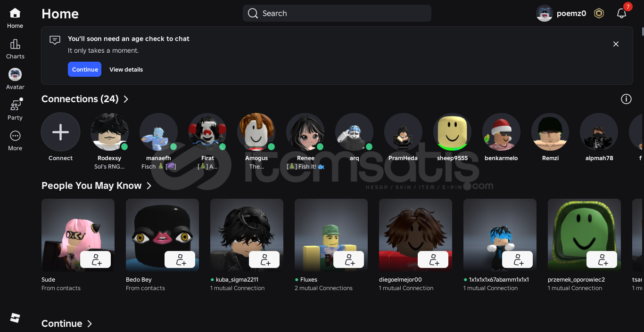Open the notifications bell

click(621, 13)
